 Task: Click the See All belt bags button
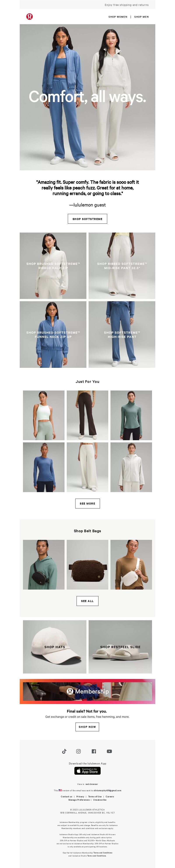(87, 601)
